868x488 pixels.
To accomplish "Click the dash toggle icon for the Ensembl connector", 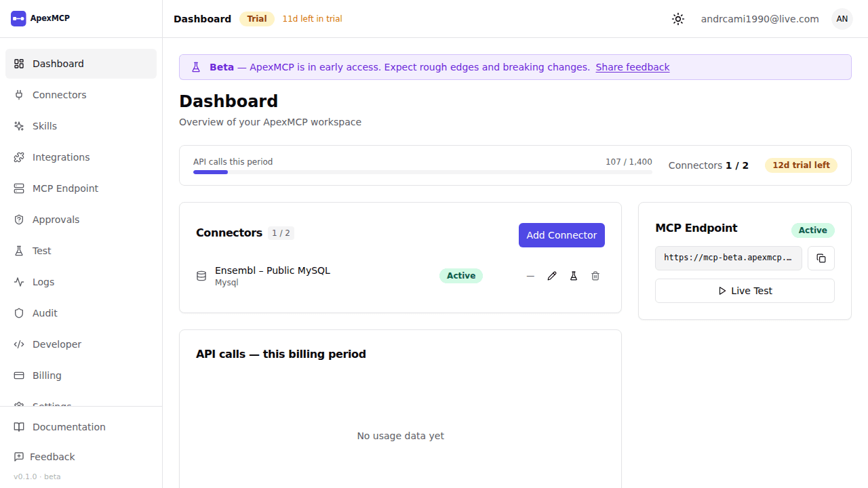I will click(x=530, y=276).
